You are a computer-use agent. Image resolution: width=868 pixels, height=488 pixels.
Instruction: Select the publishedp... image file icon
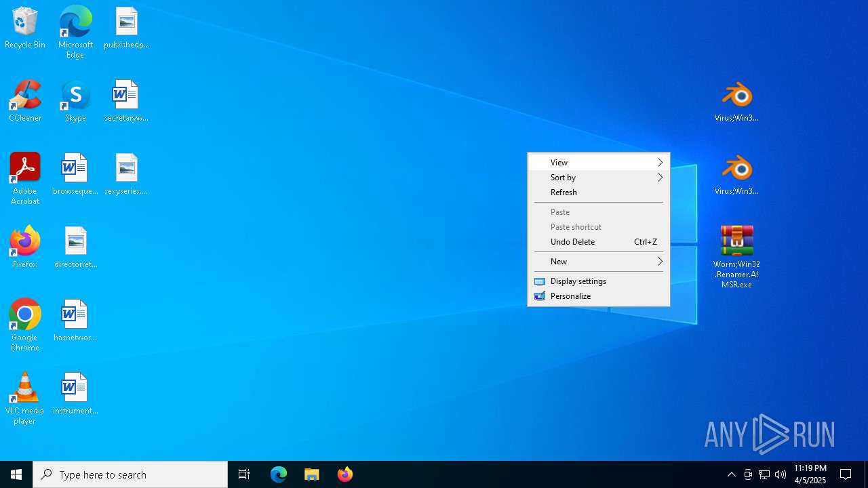(127, 28)
